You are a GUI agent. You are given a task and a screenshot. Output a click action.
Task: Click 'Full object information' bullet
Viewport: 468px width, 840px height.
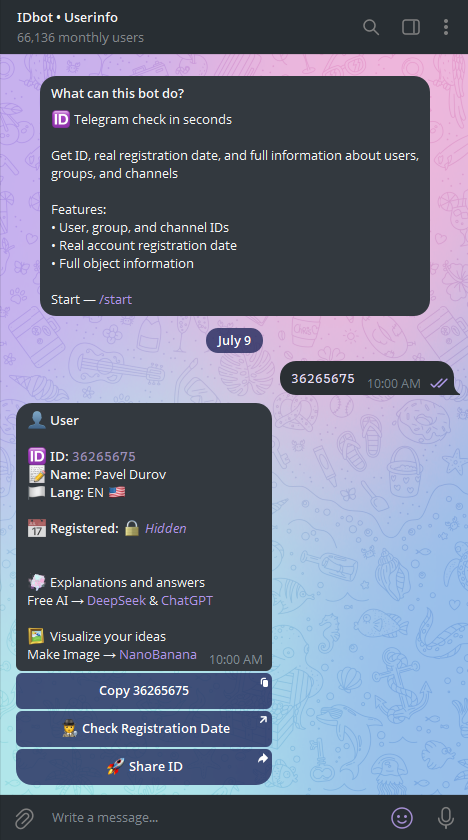coord(122,263)
